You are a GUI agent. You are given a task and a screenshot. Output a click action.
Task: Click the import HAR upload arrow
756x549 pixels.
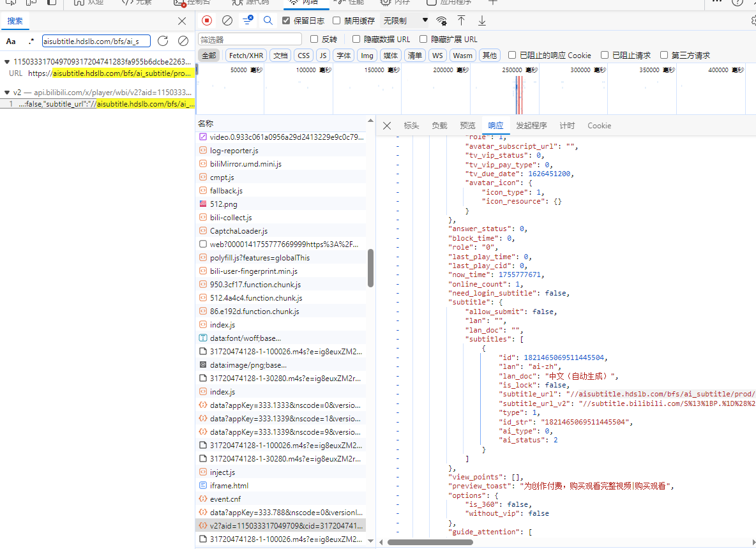pos(461,21)
